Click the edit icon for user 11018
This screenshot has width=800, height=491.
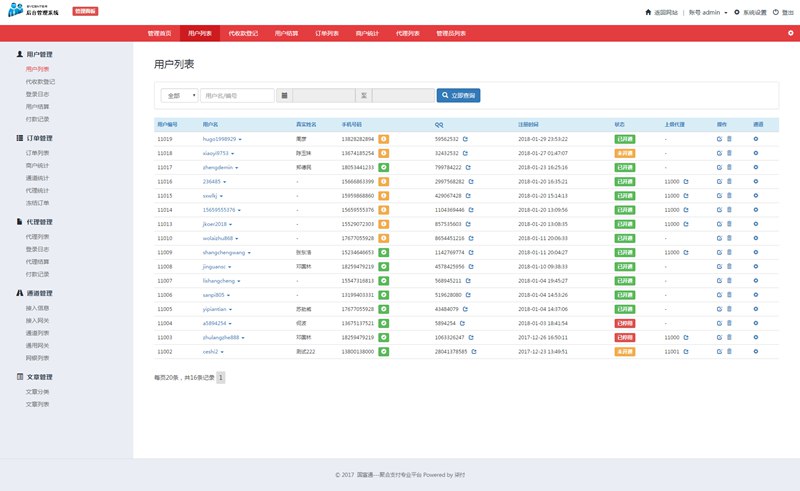719,153
